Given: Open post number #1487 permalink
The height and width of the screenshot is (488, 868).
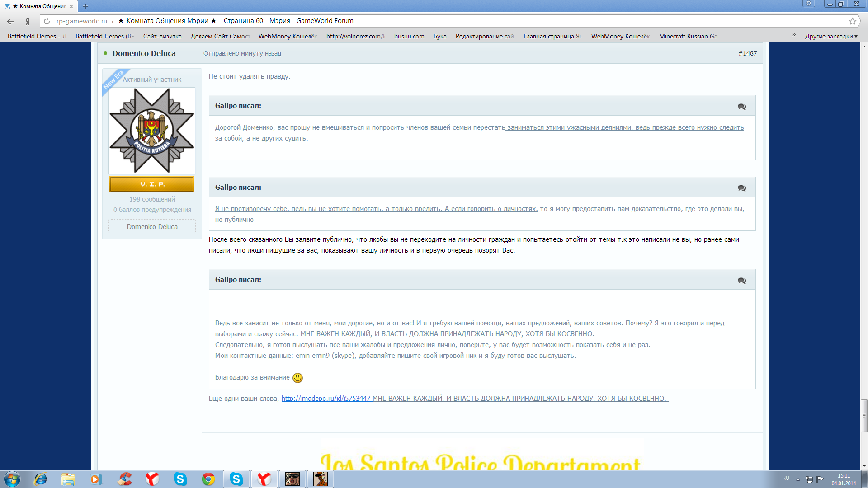Looking at the screenshot, I should (747, 53).
